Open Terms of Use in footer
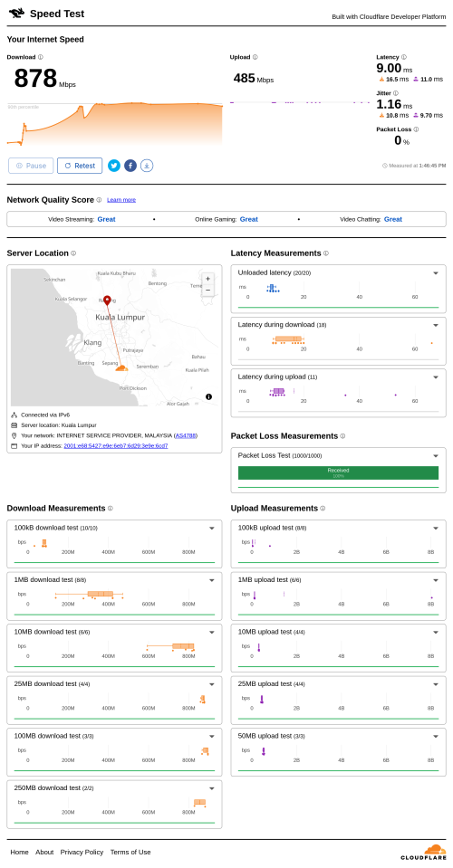The height and width of the screenshot is (868, 453). coord(130,852)
